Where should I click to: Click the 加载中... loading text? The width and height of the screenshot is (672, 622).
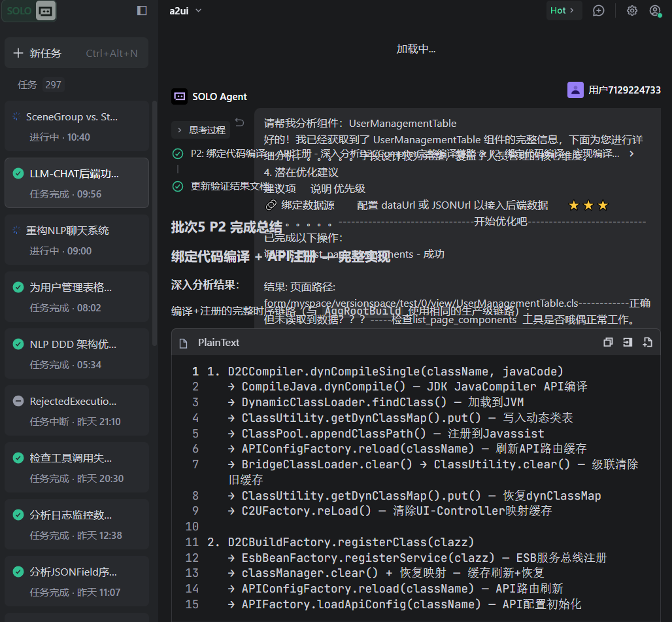[x=415, y=49]
